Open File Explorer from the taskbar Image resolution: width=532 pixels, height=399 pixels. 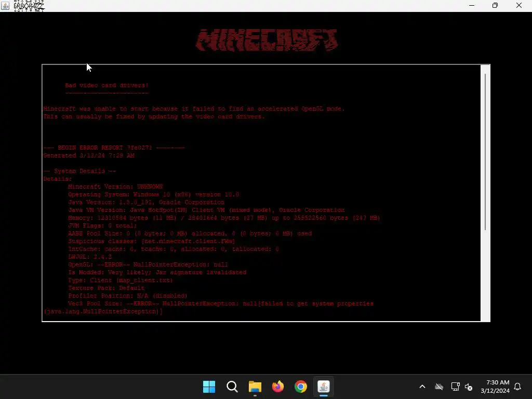click(255, 387)
